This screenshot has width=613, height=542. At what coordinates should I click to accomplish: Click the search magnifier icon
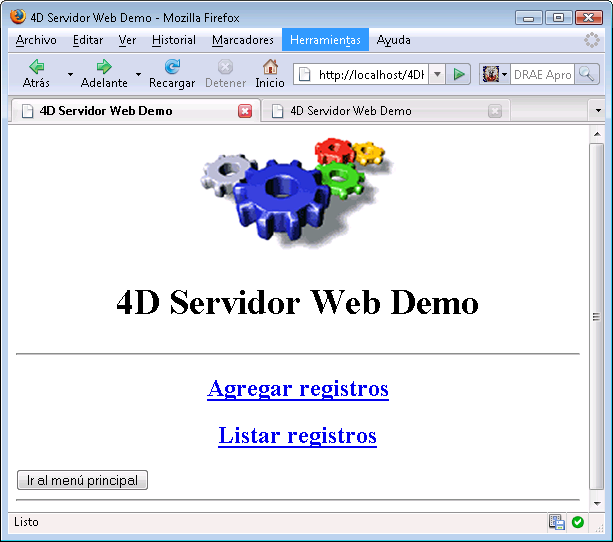pyautogui.click(x=586, y=75)
